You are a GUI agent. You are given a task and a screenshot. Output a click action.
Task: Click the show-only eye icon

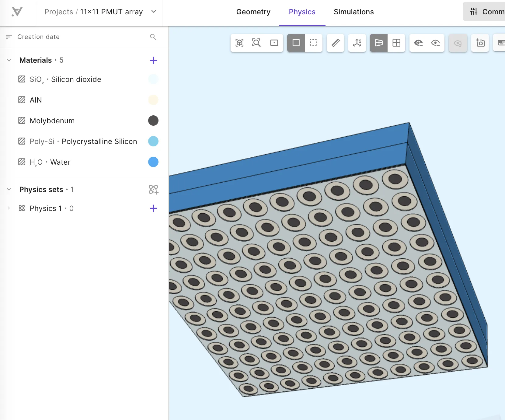436,43
